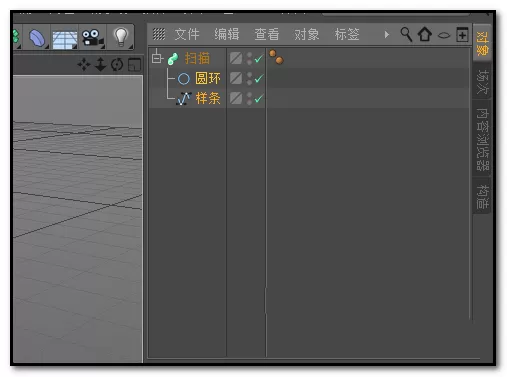Switch to the 构造 side tab
Screen dimensions: 507x377
tap(482, 197)
